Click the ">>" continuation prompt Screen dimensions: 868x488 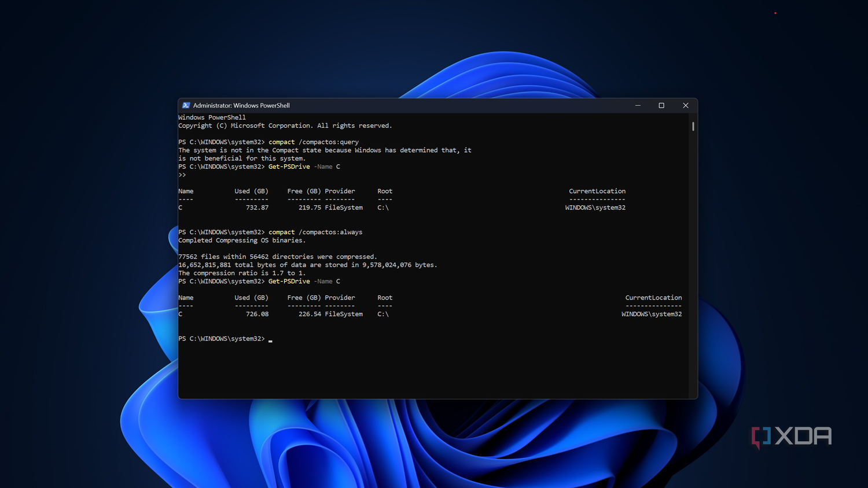pos(182,175)
